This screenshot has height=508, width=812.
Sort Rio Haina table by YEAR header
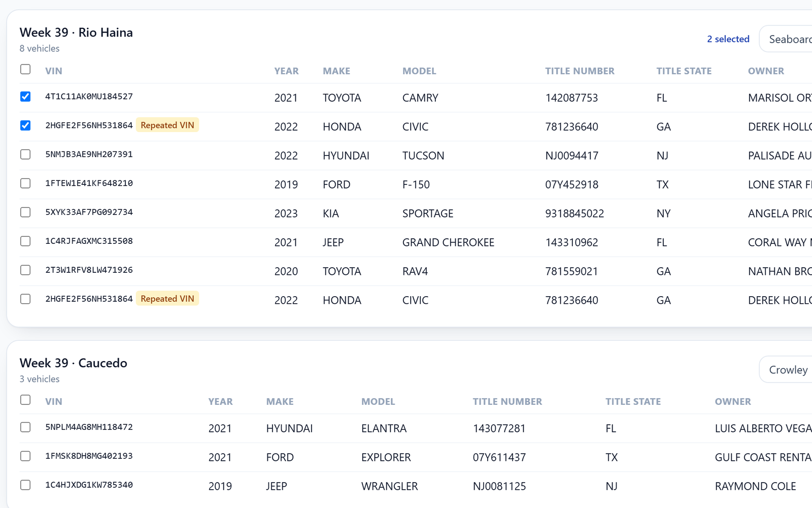tap(287, 71)
